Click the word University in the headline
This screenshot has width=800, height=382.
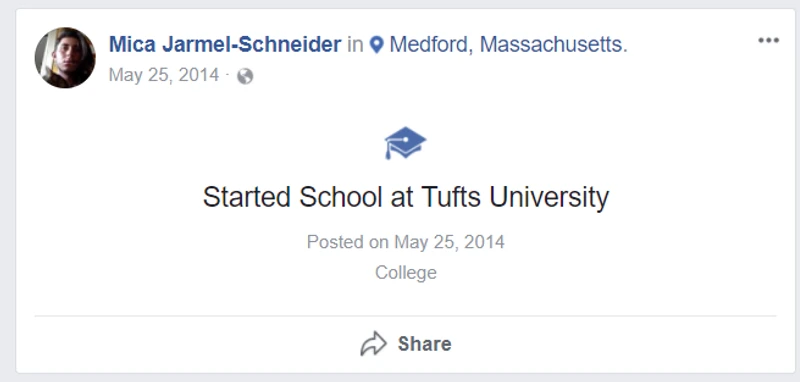tap(549, 197)
